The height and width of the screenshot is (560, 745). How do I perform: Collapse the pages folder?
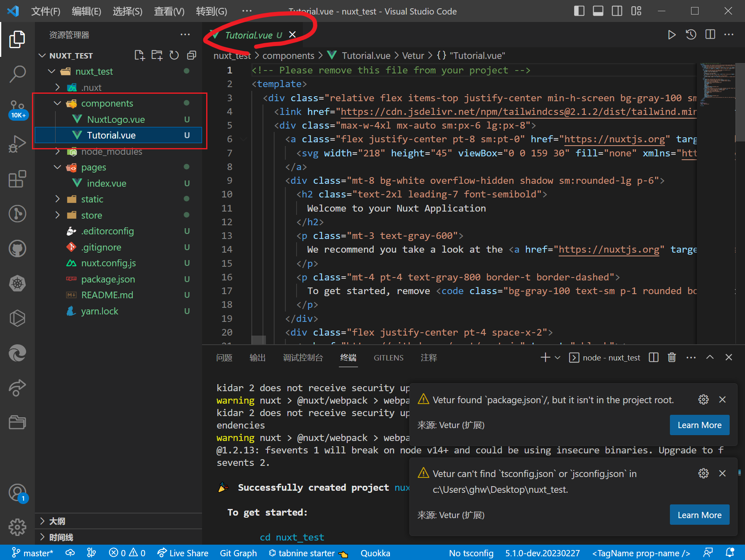tap(57, 167)
